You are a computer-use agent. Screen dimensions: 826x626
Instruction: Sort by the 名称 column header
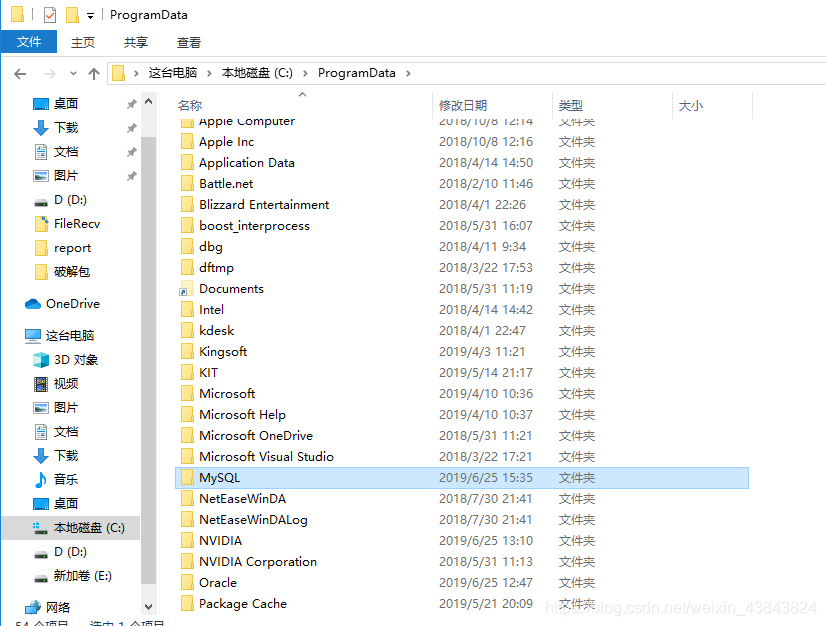[x=190, y=105]
